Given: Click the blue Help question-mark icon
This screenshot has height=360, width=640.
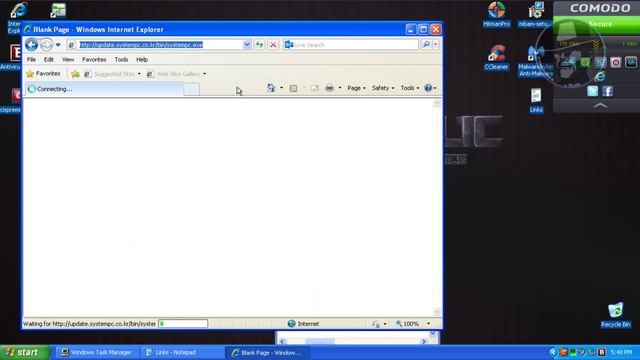Looking at the screenshot, I should click(428, 88).
